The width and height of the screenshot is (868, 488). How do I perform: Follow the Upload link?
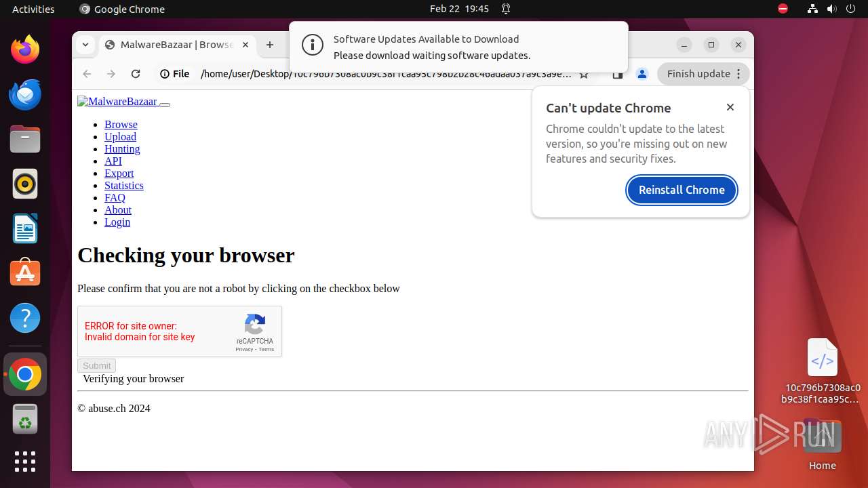point(120,136)
